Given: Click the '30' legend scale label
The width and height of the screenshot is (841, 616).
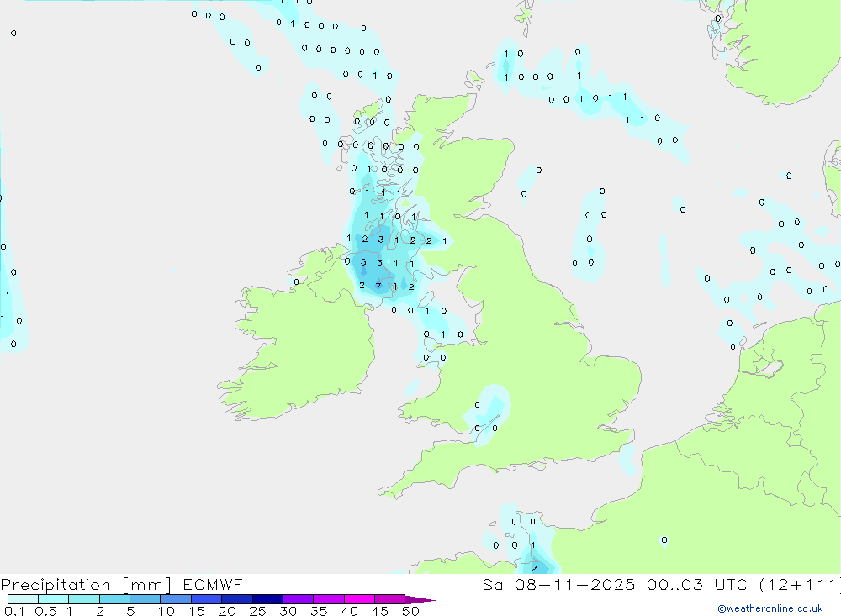Looking at the screenshot, I should (288, 611).
